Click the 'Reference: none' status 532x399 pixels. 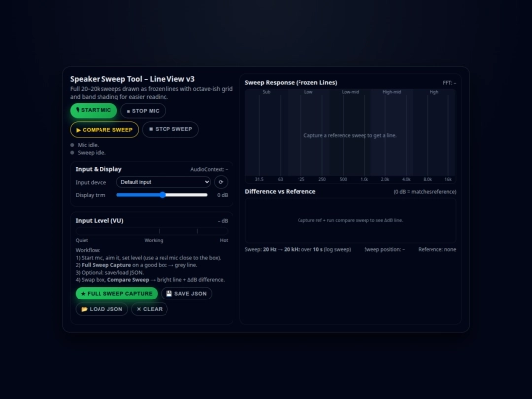pyautogui.click(x=437, y=249)
